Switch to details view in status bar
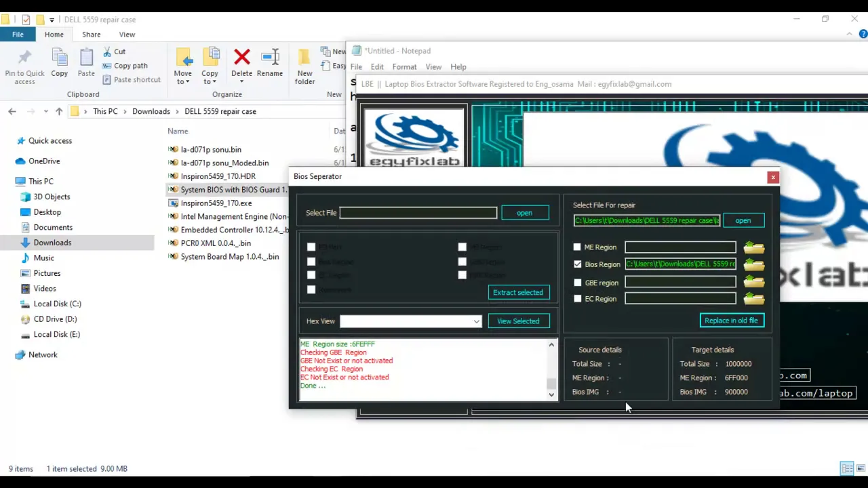 [x=847, y=468]
